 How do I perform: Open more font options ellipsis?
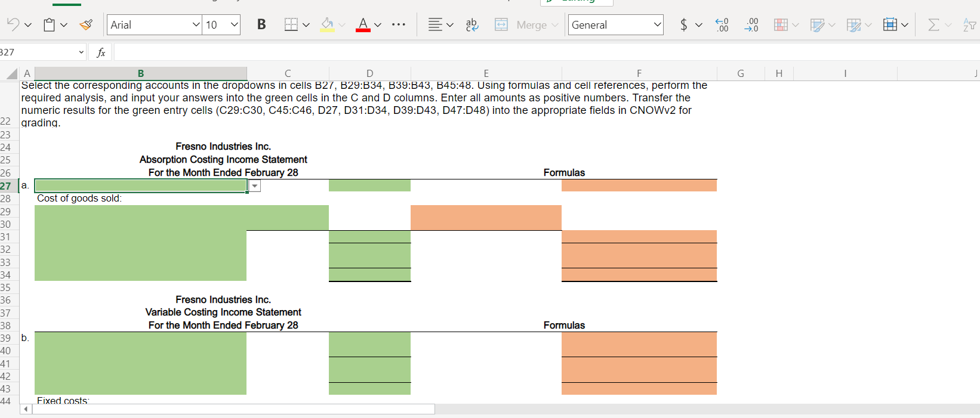click(x=399, y=24)
